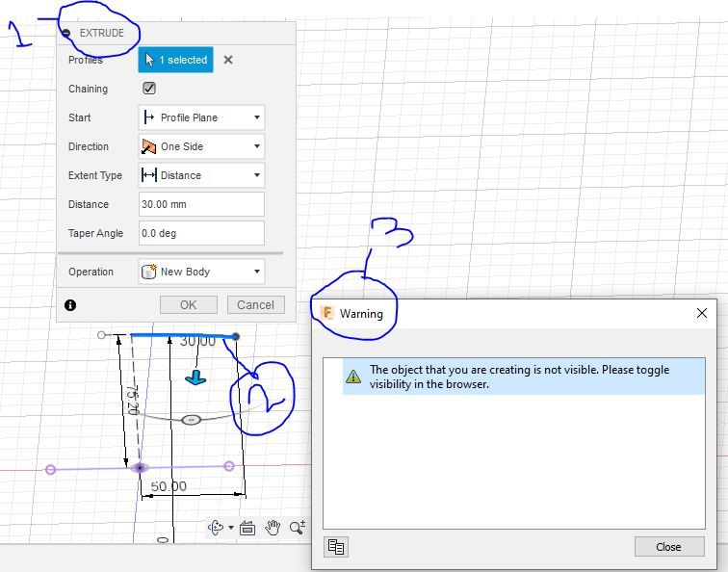Screen dimensions: 728x572
Task: Click the yellow warning triangle icon
Action: 353,377
